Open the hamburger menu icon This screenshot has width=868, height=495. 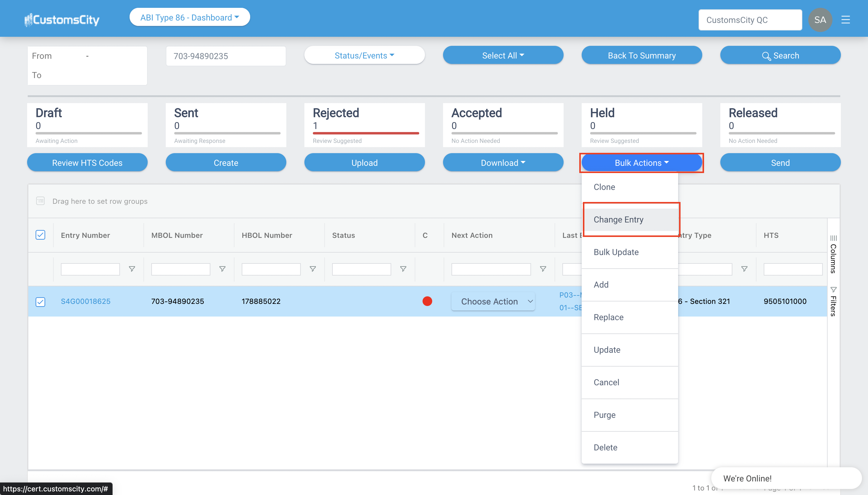pos(846,20)
